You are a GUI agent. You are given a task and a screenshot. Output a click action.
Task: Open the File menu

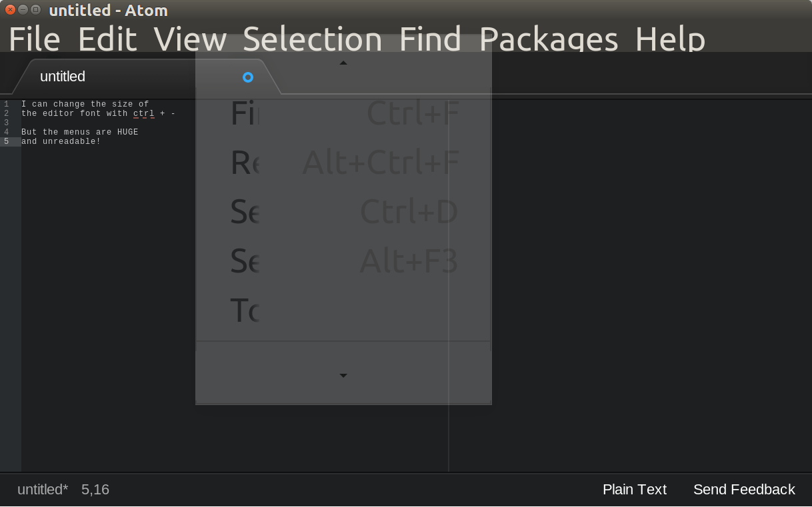(x=34, y=39)
